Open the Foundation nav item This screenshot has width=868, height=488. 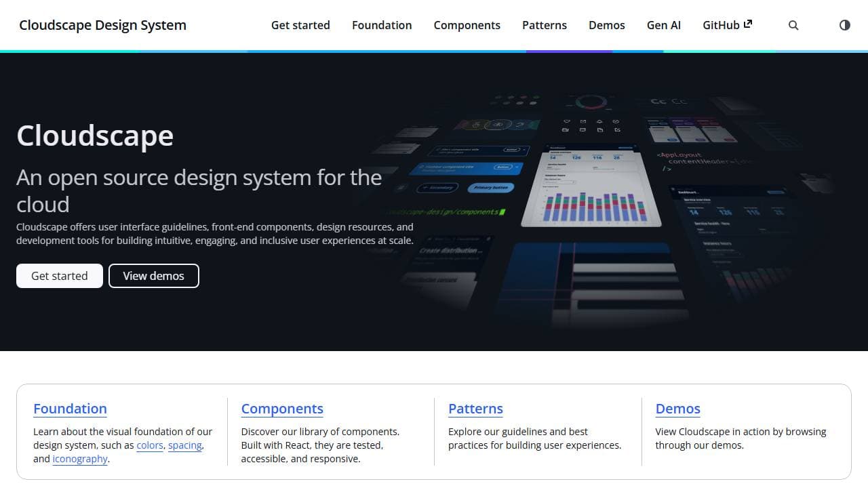pyautogui.click(x=382, y=25)
